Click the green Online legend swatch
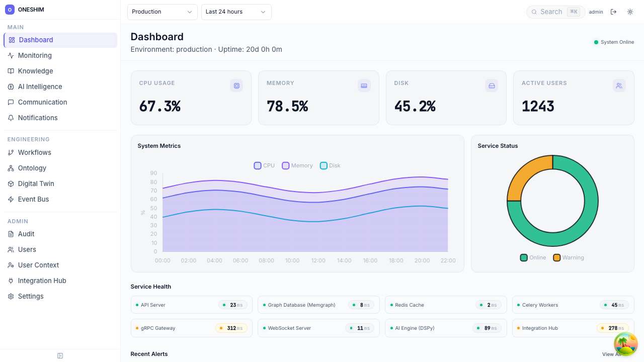The width and height of the screenshot is (644, 362). click(x=524, y=257)
